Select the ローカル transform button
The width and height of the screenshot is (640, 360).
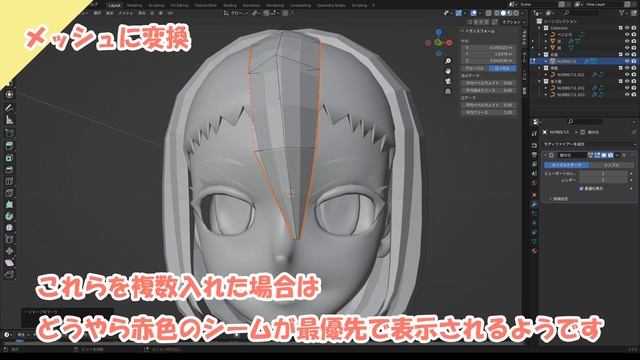coord(502,68)
